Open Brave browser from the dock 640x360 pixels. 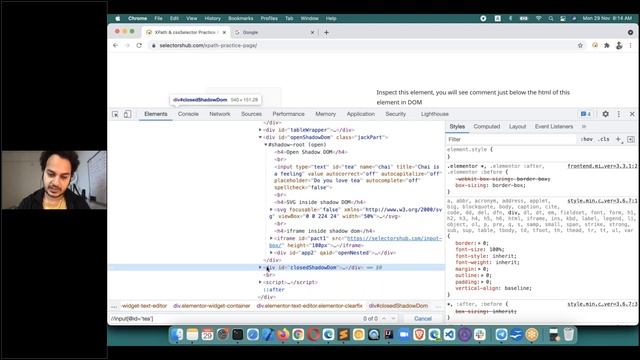pos(419,335)
